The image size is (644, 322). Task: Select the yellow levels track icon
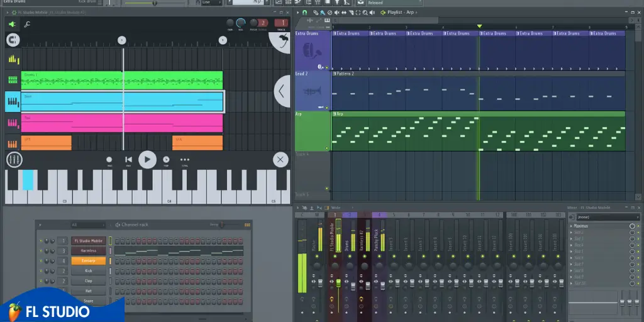[13, 59]
